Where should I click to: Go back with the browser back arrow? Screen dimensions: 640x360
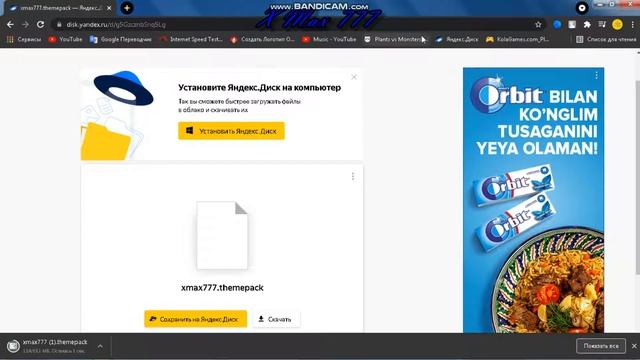pyautogui.click(x=10, y=24)
